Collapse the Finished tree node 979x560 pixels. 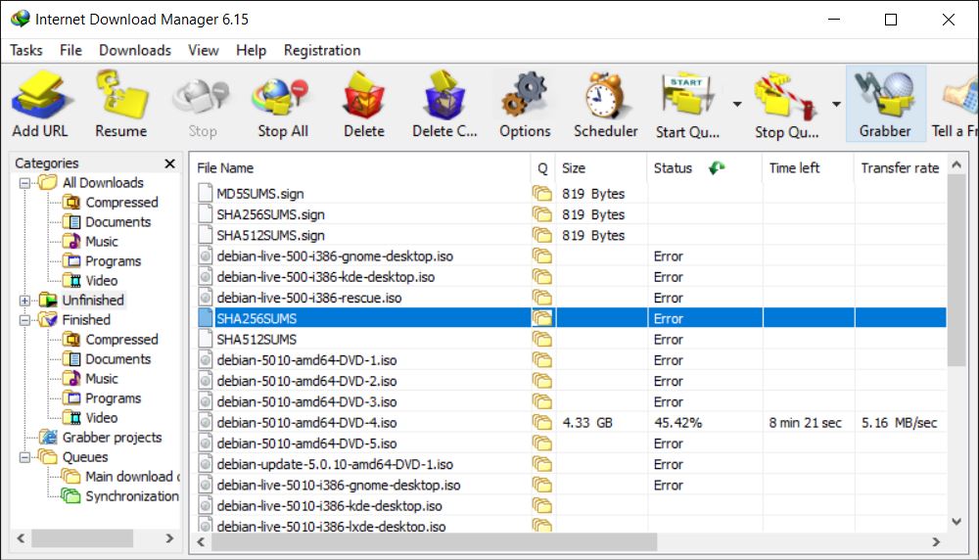pyautogui.click(x=25, y=319)
